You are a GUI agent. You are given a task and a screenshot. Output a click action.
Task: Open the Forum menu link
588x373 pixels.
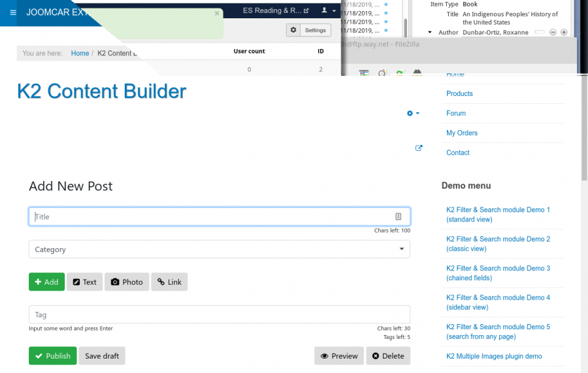pos(455,113)
